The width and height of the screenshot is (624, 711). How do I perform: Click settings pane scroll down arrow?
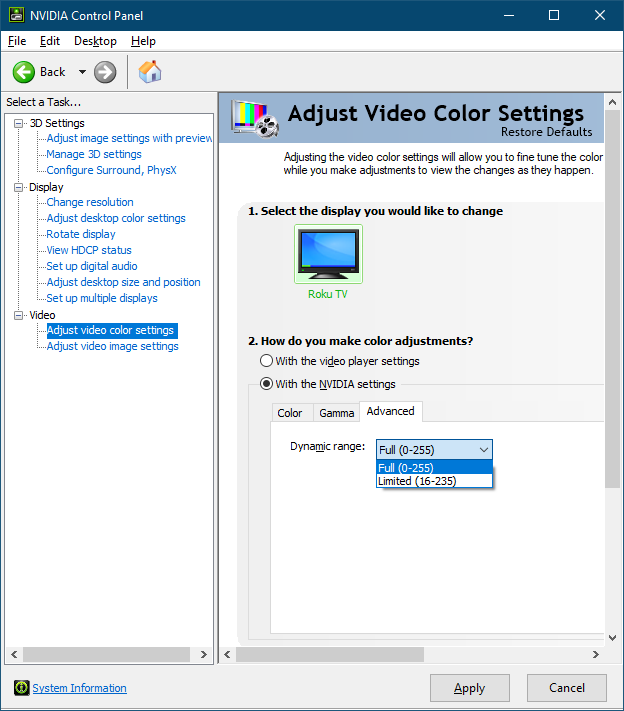pyautogui.click(x=612, y=638)
